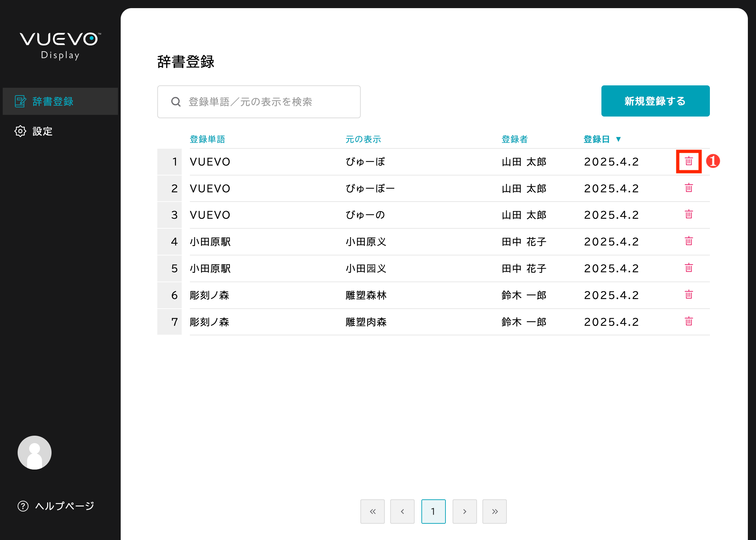This screenshot has height=540, width=756.
Task: Sort entries by the 登録者 column
Action: click(x=514, y=139)
